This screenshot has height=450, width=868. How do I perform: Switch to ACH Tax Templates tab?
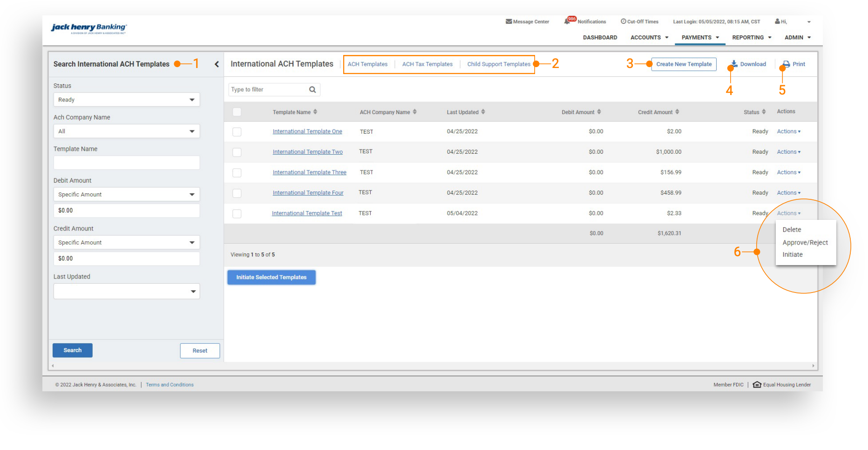(427, 64)
